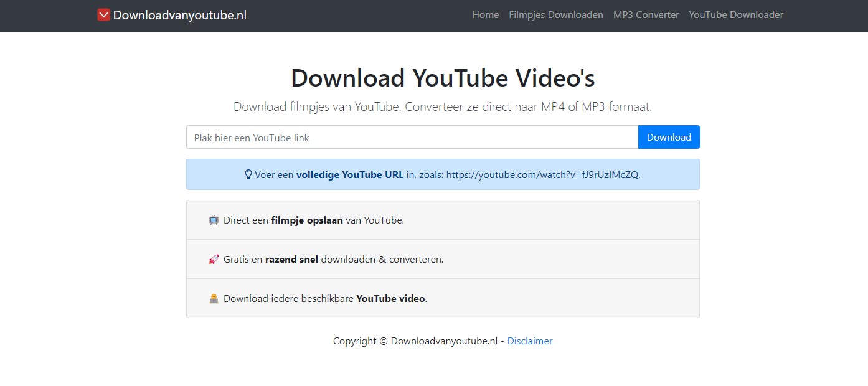Click the example URL https://youtube.com/watch?v=fJ9rUzIMcZQ
868x386 pixels.
[542, 175]
